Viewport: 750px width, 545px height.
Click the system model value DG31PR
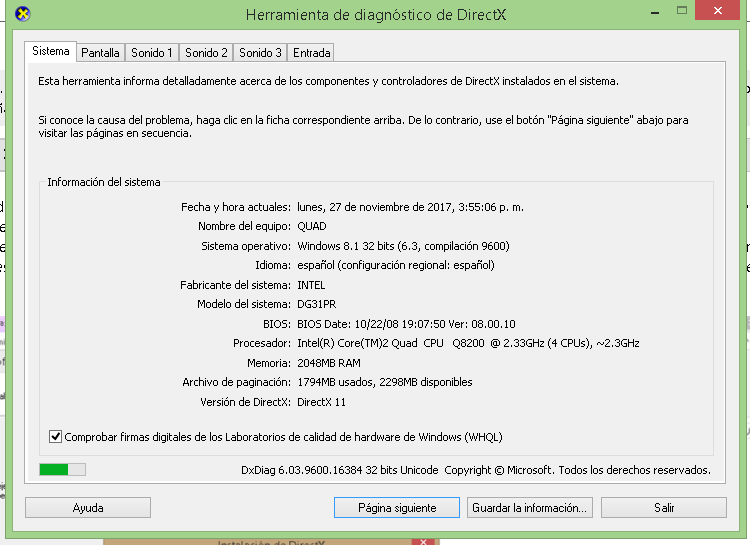click(317, 304)
